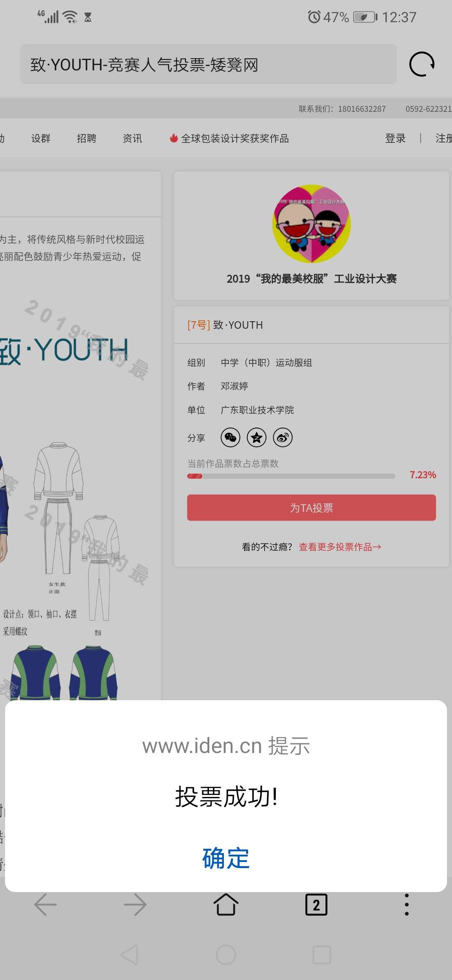Share via the Weibo icon
The height and width of the screenshot is (980, 452).
point(283,438)
